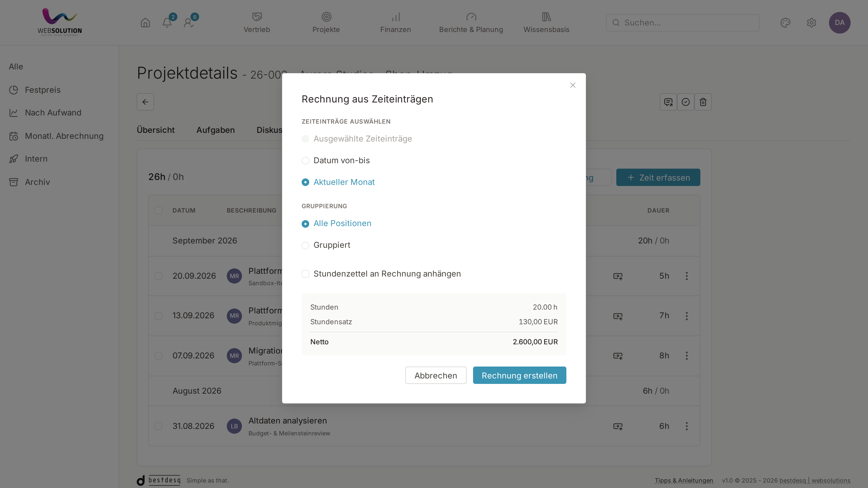This screenshot has height=488, width=868.
Task: Open three-dot menu for 31.08.2026 entry
Action: [x=686, y=426]
